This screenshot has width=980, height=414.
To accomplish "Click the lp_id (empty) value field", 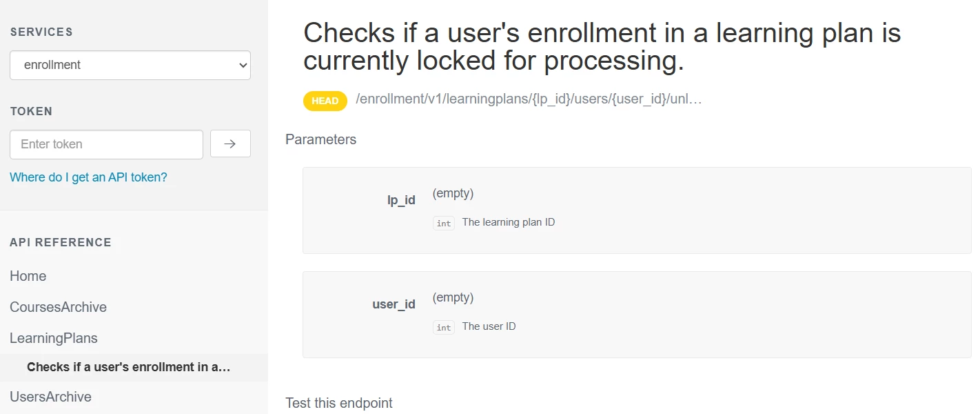I will pyautogui.click(x=453, y=194).
